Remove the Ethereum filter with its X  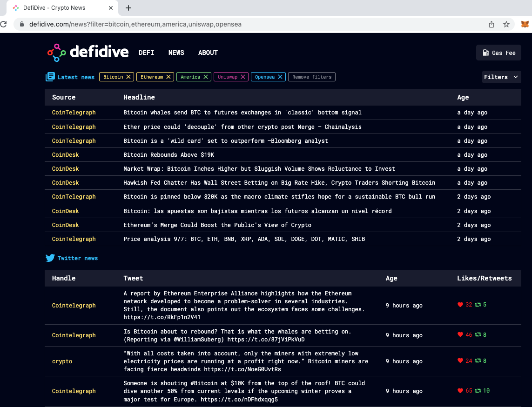pos(168,77)
